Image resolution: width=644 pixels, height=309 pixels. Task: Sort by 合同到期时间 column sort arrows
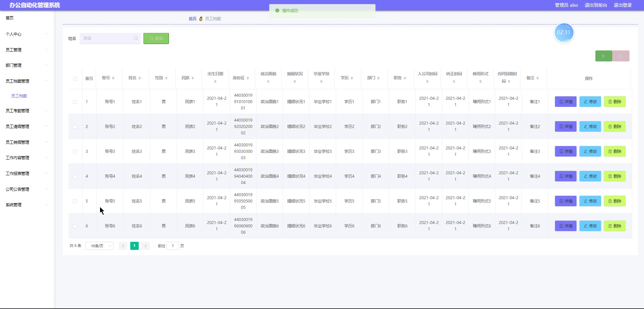509,82
